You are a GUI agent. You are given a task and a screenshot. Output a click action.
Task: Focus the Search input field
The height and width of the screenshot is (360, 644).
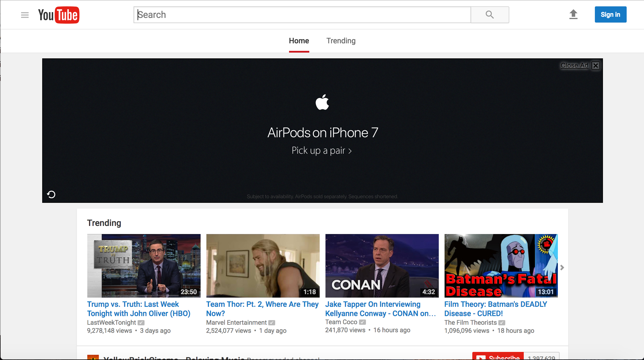click(x=302, y=15)
